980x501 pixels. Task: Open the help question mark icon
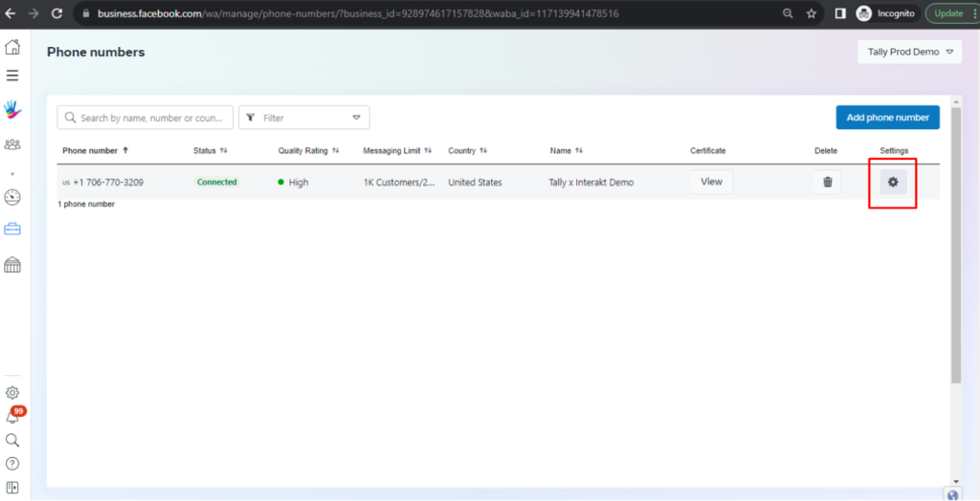pos(12,464)
